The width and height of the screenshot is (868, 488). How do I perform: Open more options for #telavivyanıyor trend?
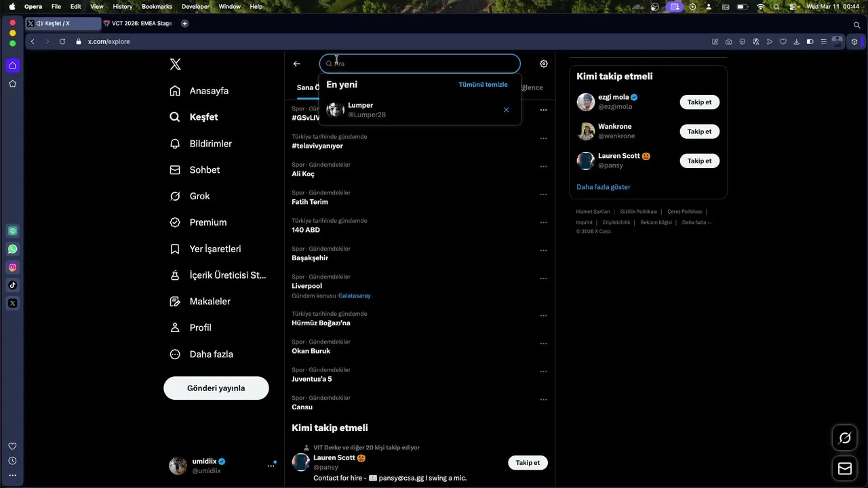543,138
